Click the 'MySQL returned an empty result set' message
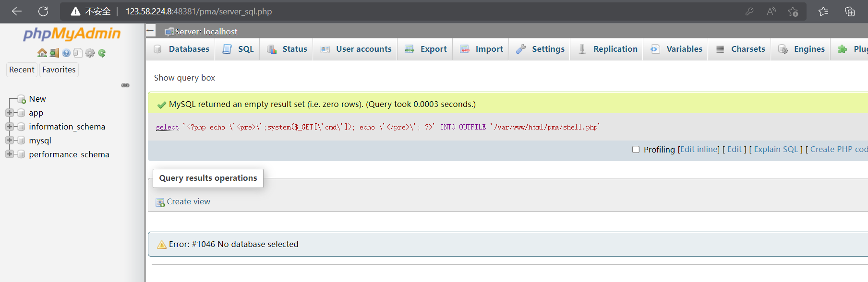Viewport: 868px width, 282px height. tap(322, 104)
